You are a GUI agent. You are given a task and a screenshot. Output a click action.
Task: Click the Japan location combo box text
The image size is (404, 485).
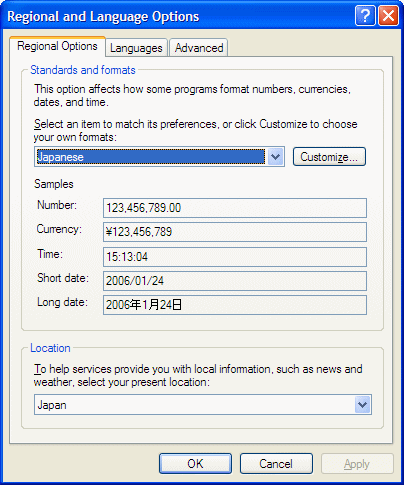coord(52,405)
